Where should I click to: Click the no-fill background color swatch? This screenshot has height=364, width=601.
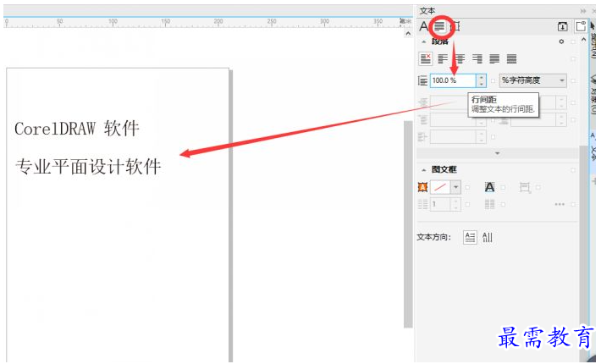coord(440,187)
